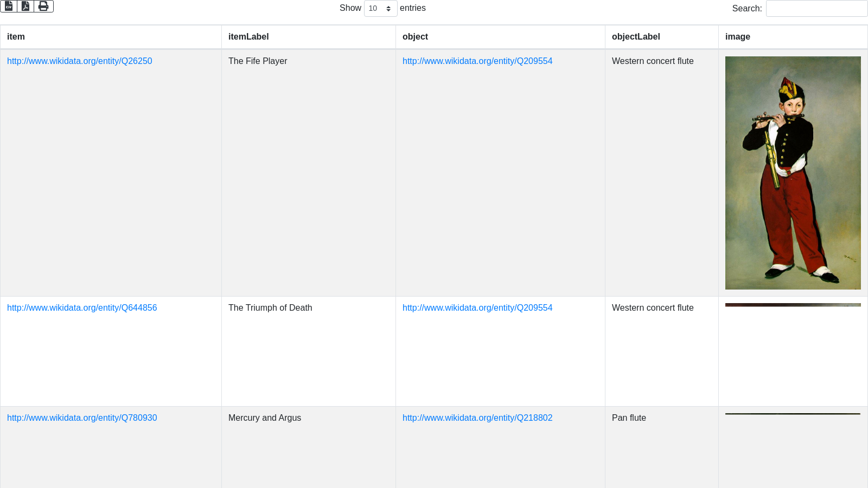Print the table using printer icon
Image resolution: width=868 pixels, height=488 pixels.
pos(43,6)
